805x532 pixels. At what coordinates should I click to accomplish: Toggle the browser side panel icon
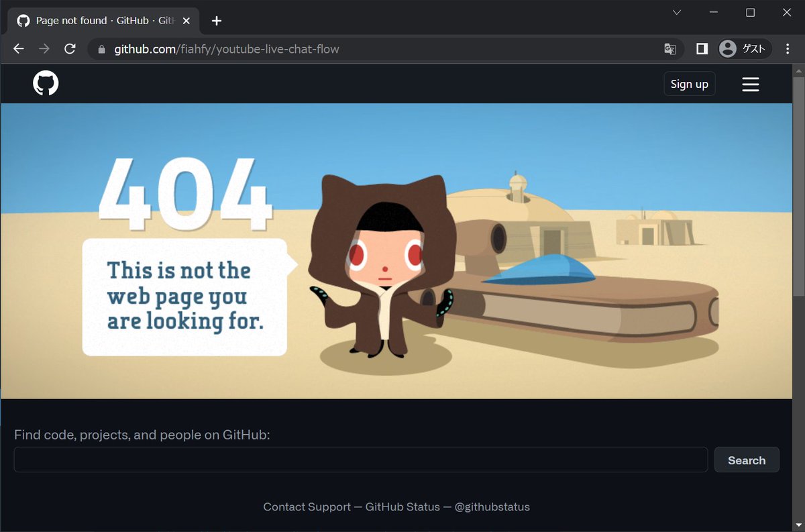tap(702, 49)
